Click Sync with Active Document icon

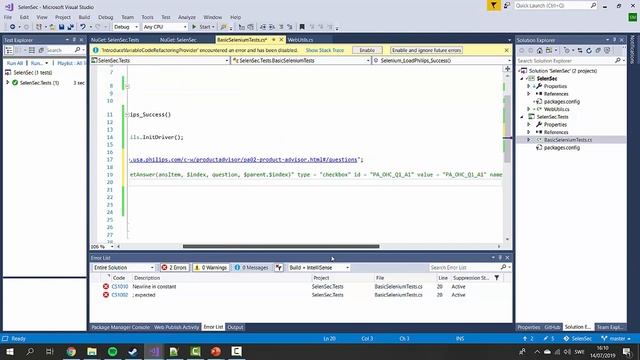[x=580, y=51]
